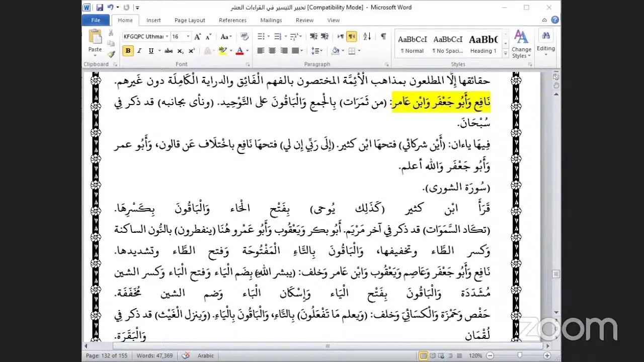This screenshot has height=362, width=644.
Task: Switch to the Review tab
Action: coord(304,20)
